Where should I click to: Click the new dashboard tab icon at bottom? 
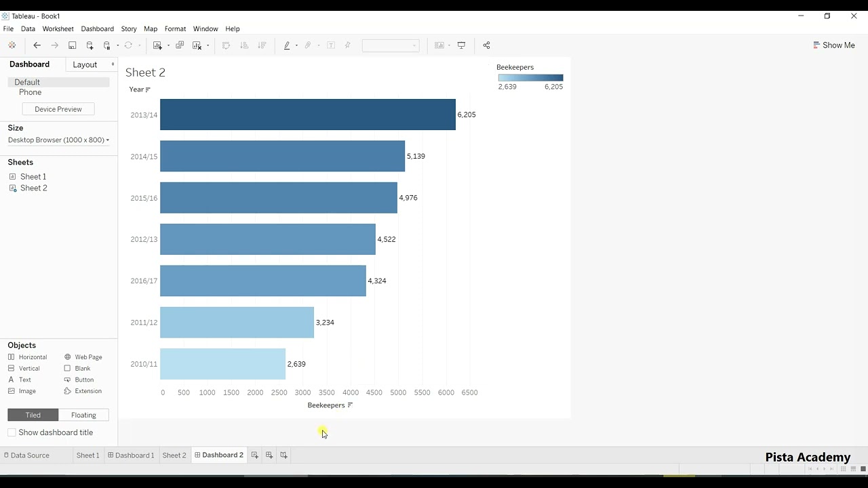pos(269,455)
